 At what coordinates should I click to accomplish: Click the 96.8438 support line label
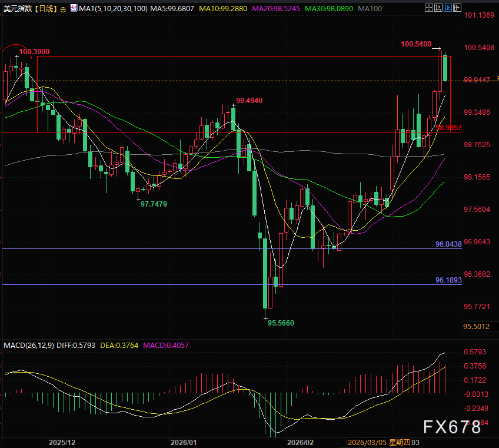tap(448, 244)
